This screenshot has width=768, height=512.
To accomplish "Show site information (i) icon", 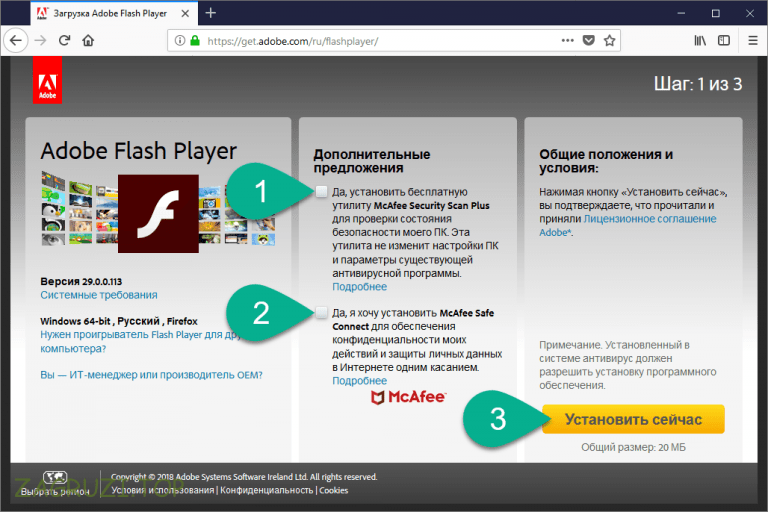I will tap(180, 41).
